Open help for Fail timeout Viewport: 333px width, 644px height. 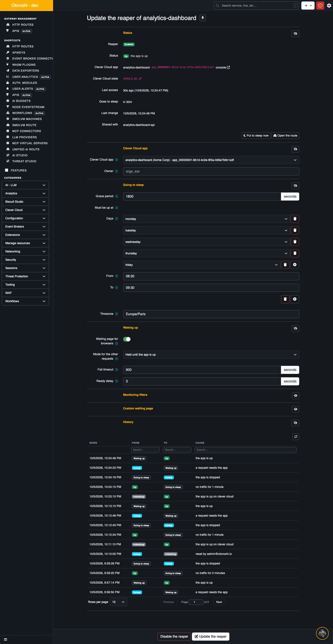(117, 370)
